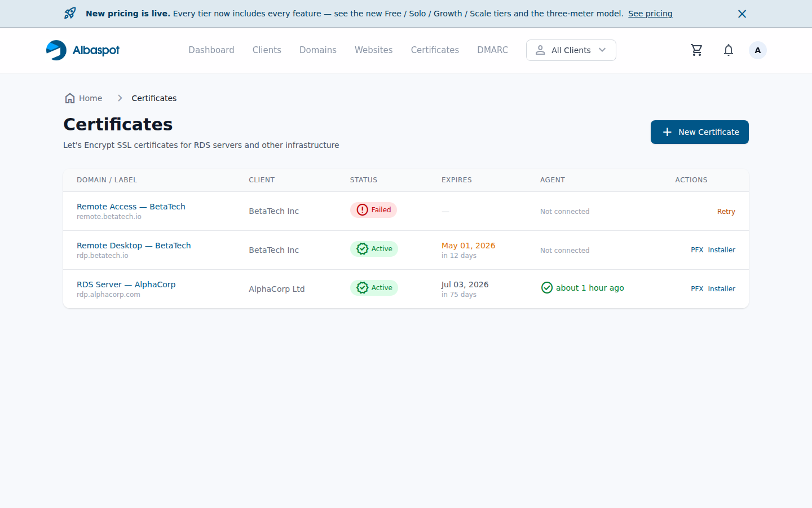Follow the See pricing link

click(650, 14)
